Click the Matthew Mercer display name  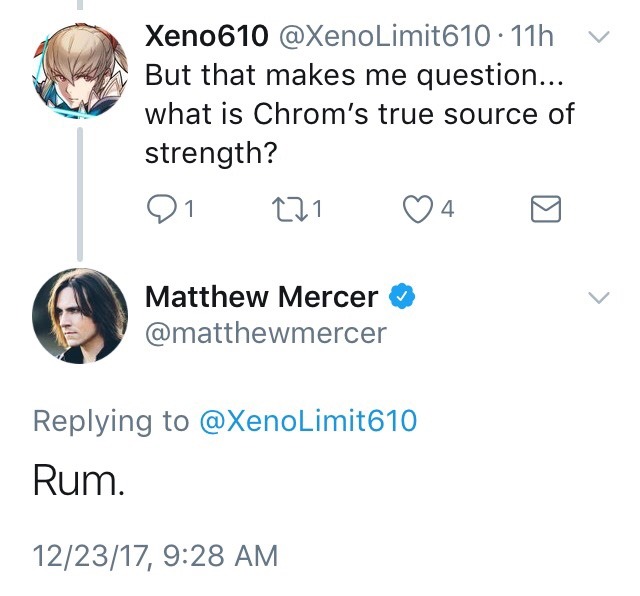click(x=262, y=297)
